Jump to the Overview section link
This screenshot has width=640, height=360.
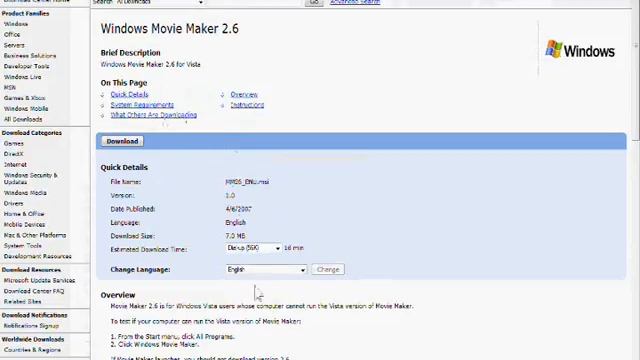[244, 94]
